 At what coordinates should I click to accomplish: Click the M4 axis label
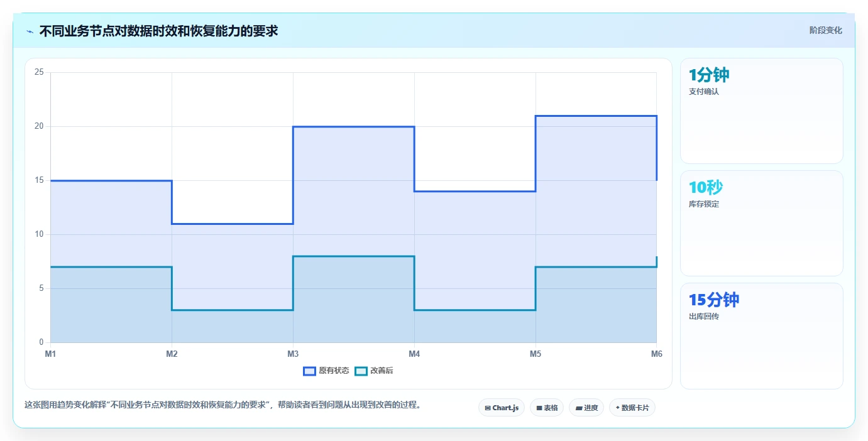coord(414,354)
